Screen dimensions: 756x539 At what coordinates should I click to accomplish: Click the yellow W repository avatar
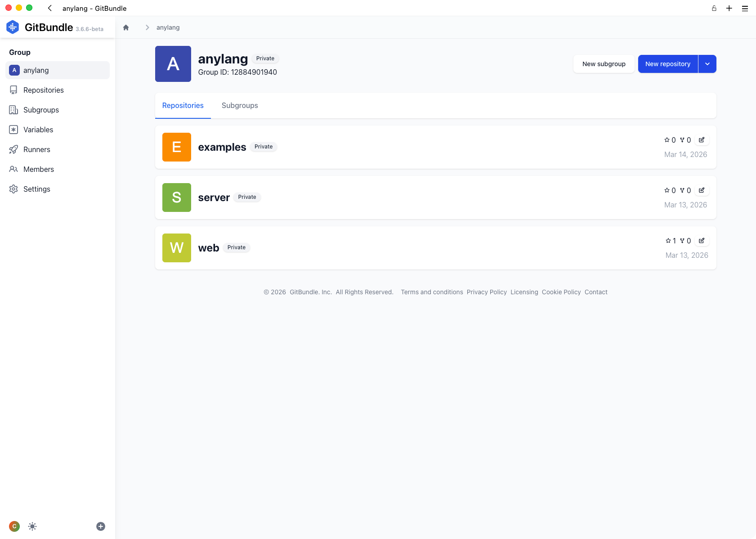point(177,248)
